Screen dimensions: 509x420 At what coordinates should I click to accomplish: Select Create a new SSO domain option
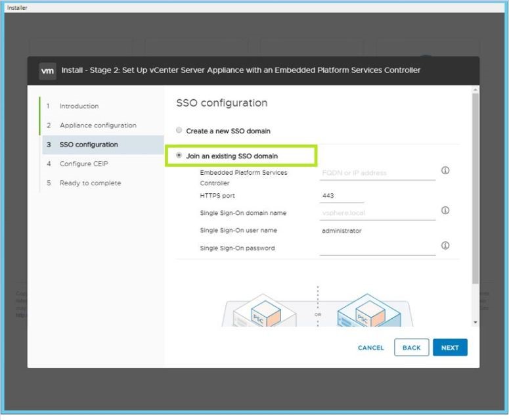(x=179, y=131)
